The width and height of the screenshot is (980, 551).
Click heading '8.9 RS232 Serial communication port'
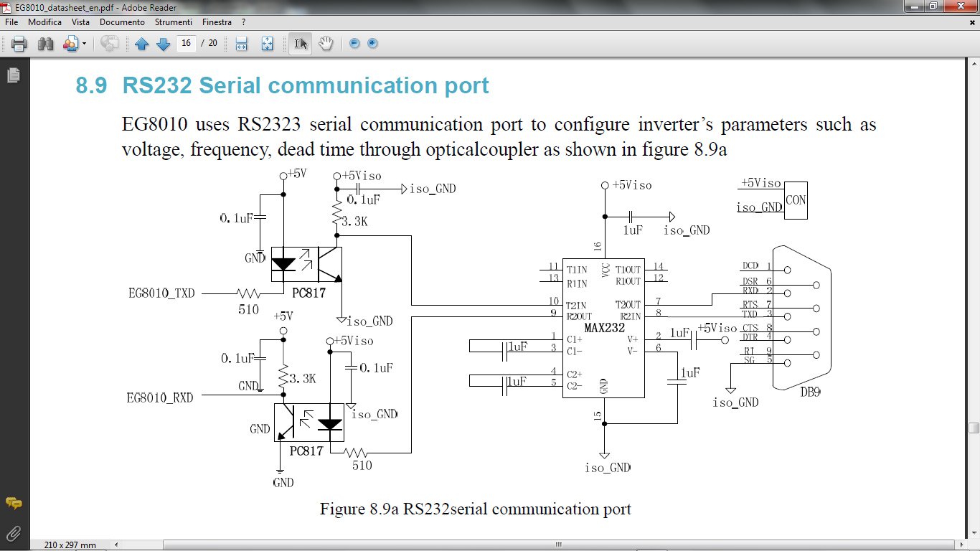(x=282, y=85)
